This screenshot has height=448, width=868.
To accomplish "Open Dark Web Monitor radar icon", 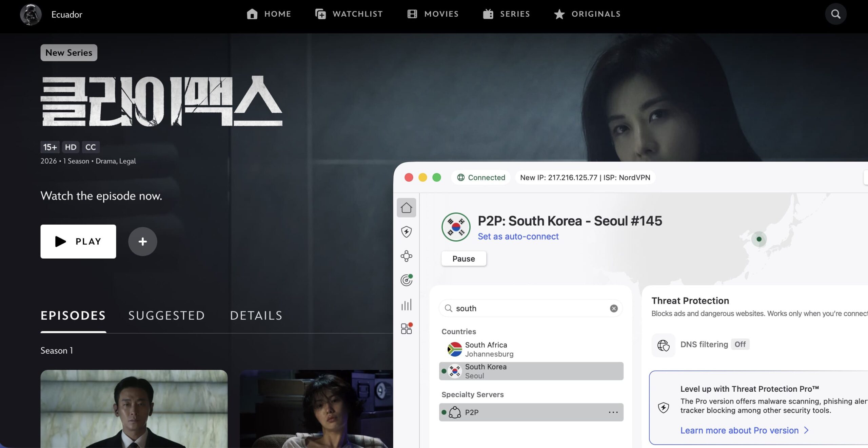I will pyautogui.click(x=406, y=280).
